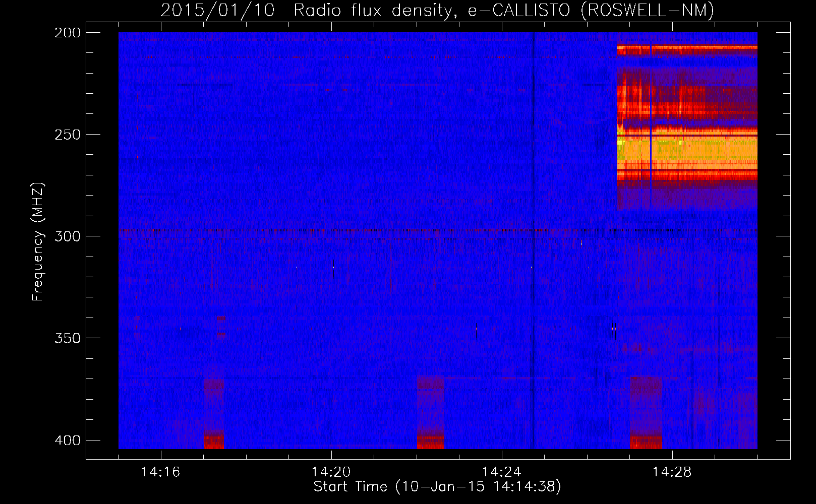Click the bright yellow-orange burst band at 255 MHz

tap(687, 149)
